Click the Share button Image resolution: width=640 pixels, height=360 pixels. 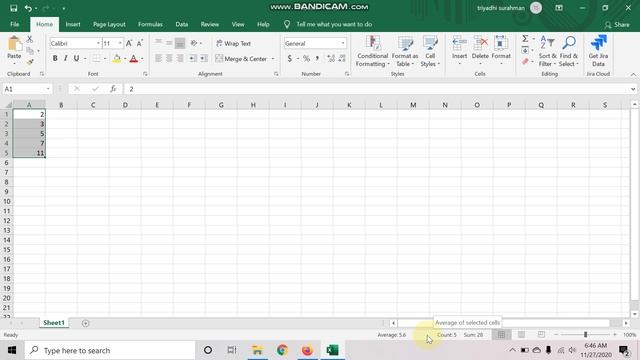tap(617, 24)
